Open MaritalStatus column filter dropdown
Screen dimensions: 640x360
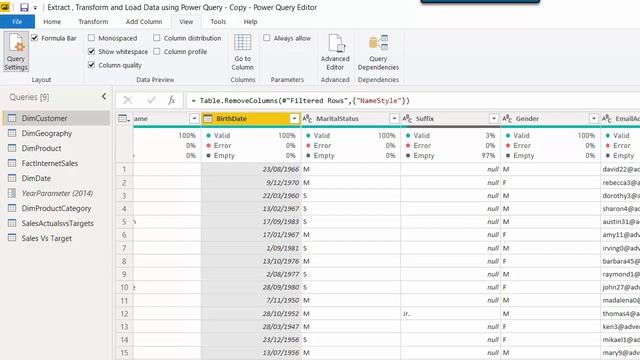394,119
